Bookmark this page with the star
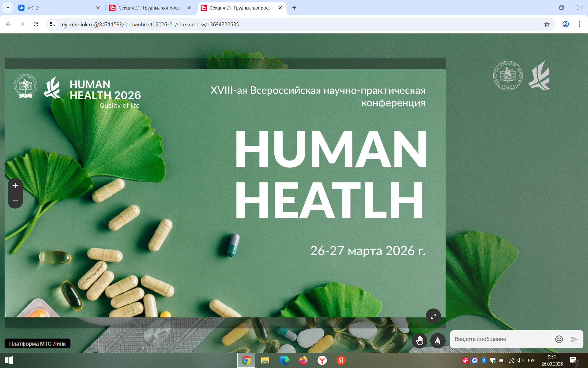 point(547,24)
